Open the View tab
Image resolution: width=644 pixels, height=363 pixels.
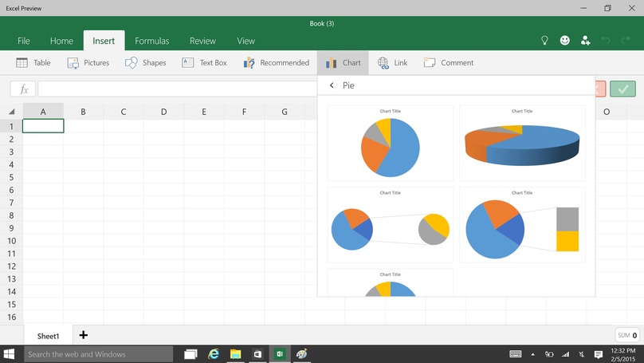tap(245, 41)
